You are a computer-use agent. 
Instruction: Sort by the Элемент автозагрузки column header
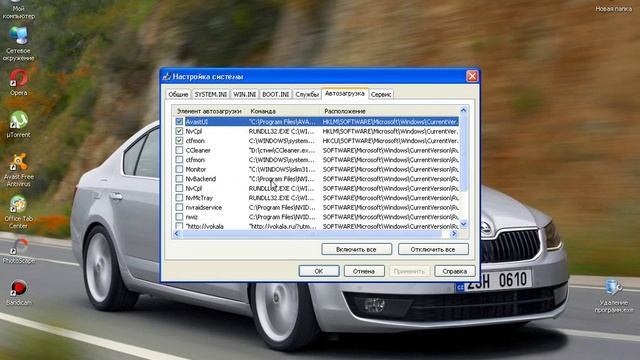pyautogui.click(x=209, y=111)
